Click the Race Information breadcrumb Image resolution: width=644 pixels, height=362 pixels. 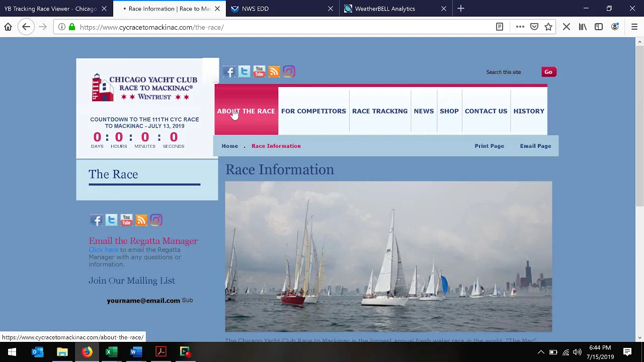(x=276, y=146)
